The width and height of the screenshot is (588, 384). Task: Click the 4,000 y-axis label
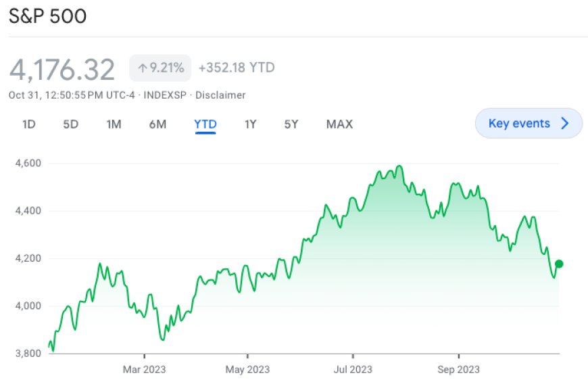[x=28, y=306]
